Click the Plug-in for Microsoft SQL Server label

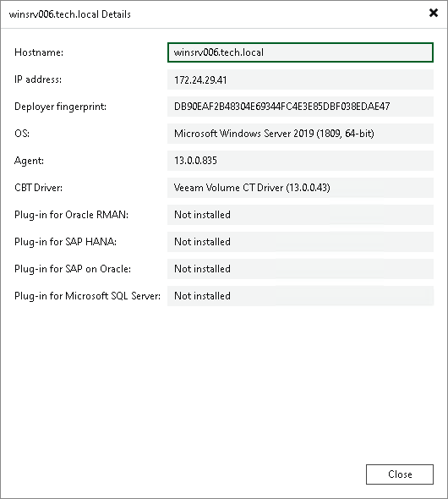coord(87,296)
